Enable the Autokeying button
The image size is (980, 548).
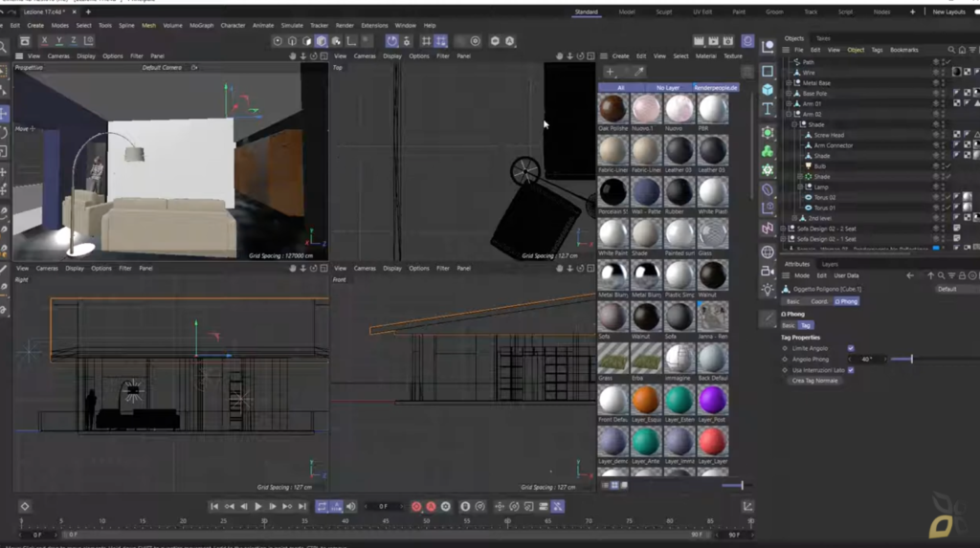coord(431,507)
